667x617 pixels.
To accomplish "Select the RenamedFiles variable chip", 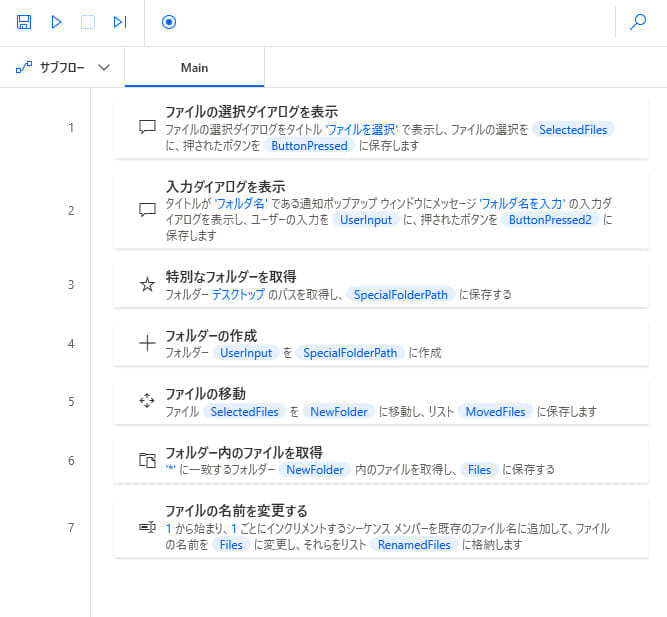I will coord(414,545).
